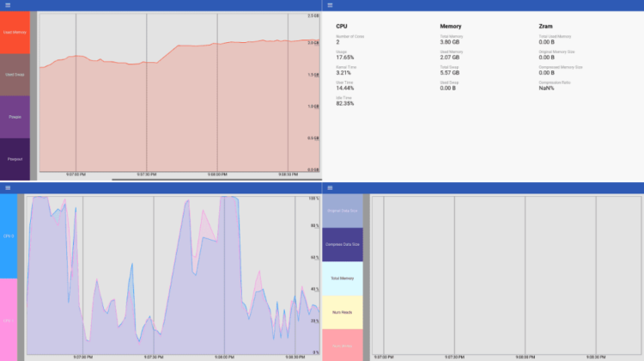
Task: Open the hamburger menu of the Zram graph panel
Action: click(330, 187)
